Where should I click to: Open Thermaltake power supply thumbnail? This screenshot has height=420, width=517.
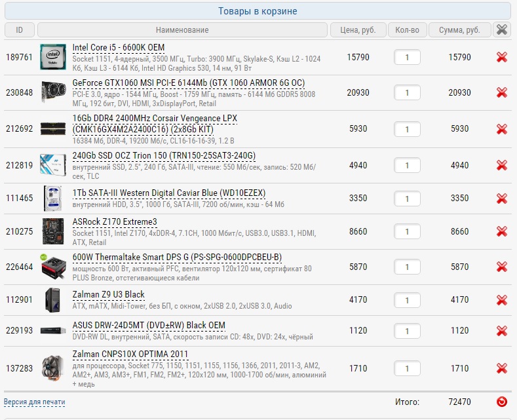(x=53, y=267)
